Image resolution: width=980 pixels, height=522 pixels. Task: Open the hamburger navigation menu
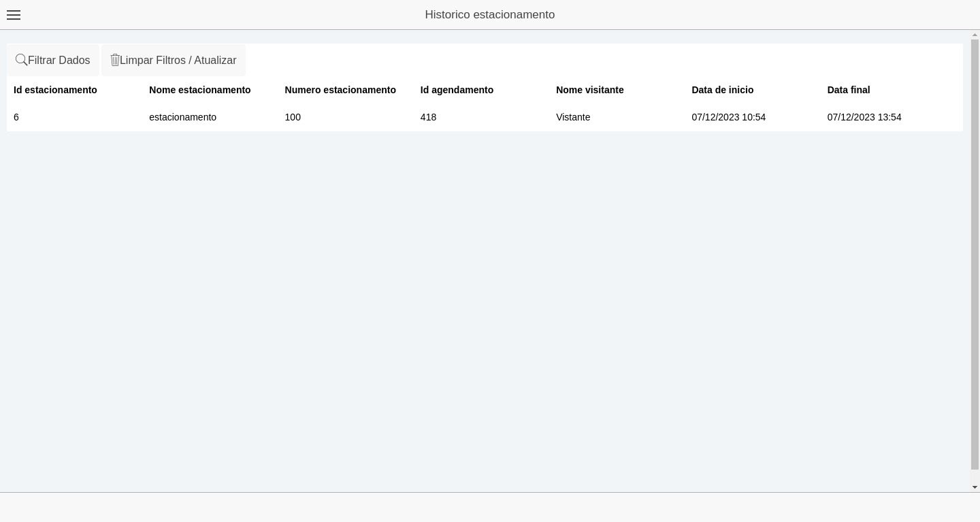[x=14, y=15]
